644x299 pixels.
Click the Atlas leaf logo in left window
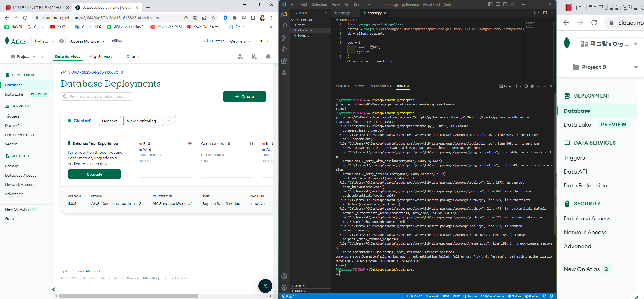coord(7,41)
